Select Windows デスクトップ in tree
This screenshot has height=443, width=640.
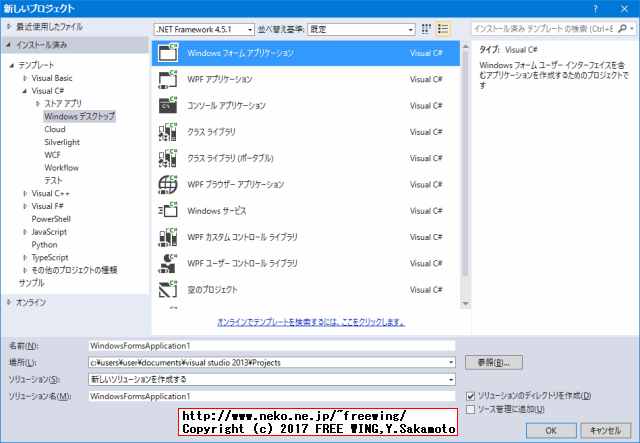(79, 116)
